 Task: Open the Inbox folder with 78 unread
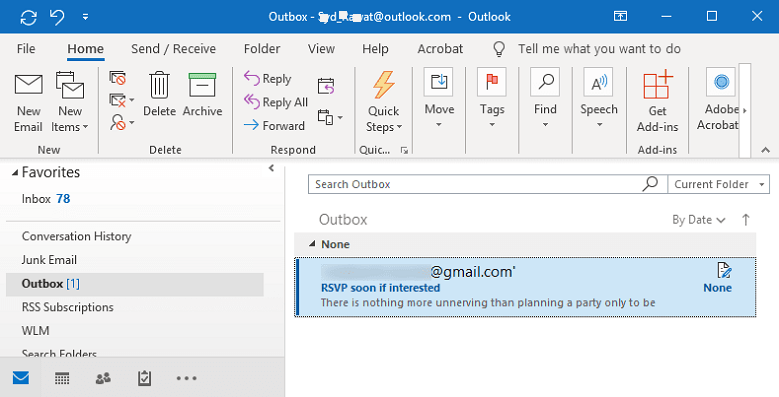click(x=46, y=199)
